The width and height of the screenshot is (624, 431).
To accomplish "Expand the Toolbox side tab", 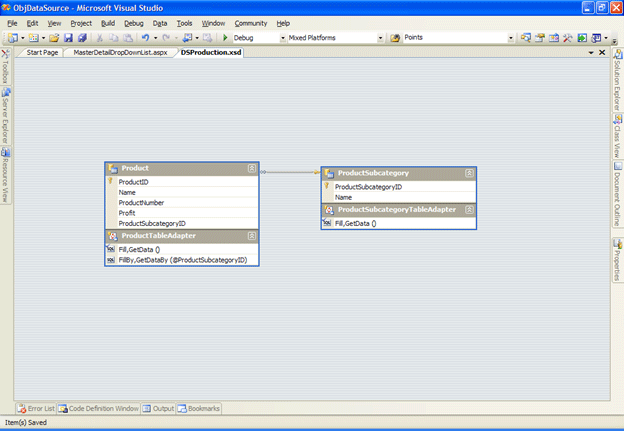I will click(x=5, y=66).
